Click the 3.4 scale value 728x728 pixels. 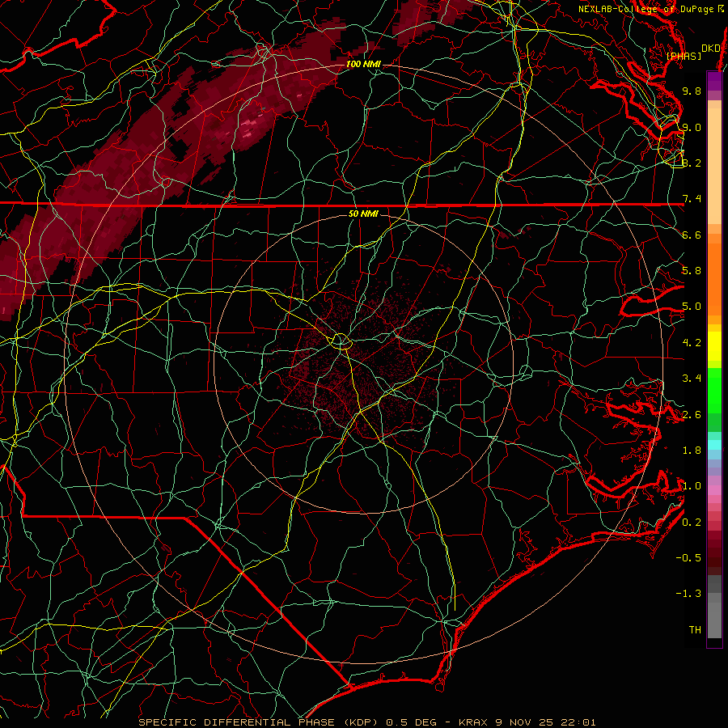click(x=692, y=379)
